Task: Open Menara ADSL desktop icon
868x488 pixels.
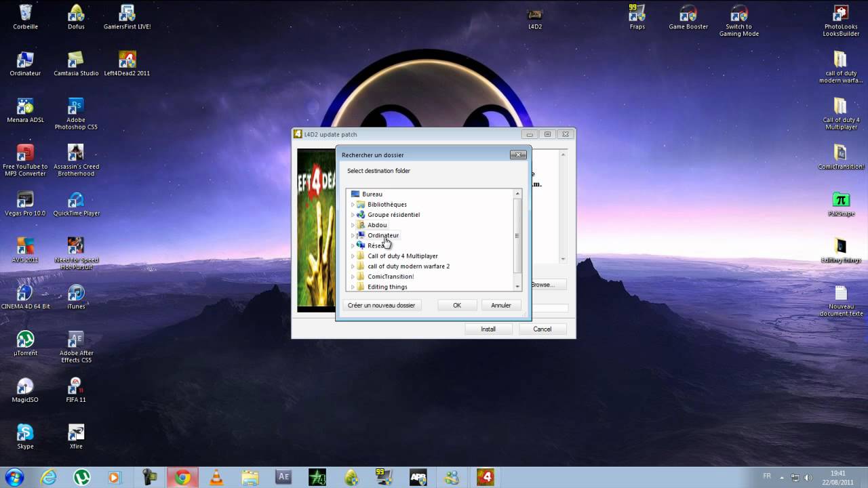Action: (25, 110)
